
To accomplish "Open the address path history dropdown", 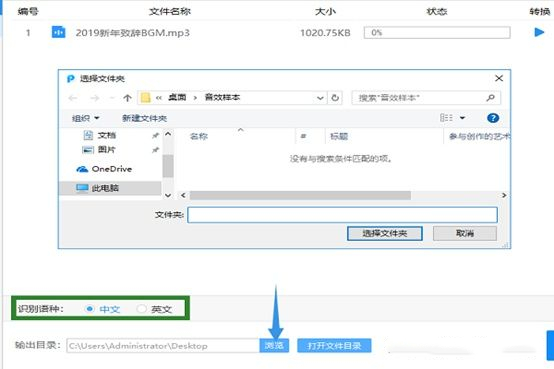I will [x=320, y=98].
